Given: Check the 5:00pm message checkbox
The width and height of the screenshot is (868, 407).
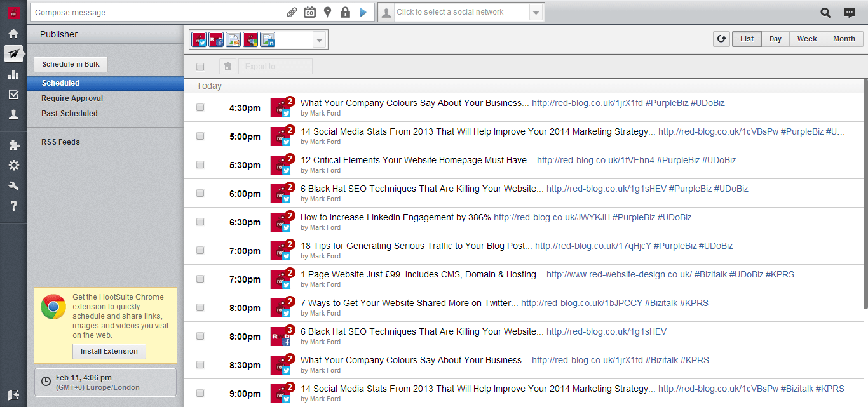Looking at the screenshot, I should 200,137.
